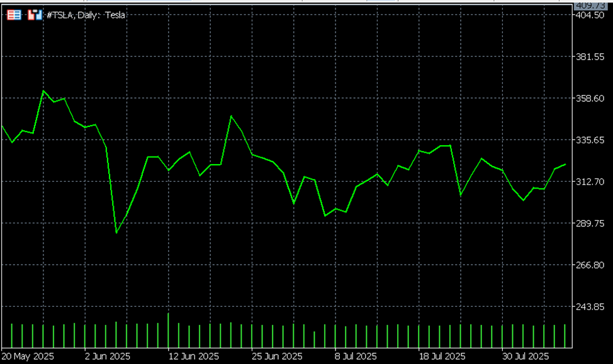The image size is (613, 364).
Task: Click the 381.55 price level label
Action: (590, 57)
